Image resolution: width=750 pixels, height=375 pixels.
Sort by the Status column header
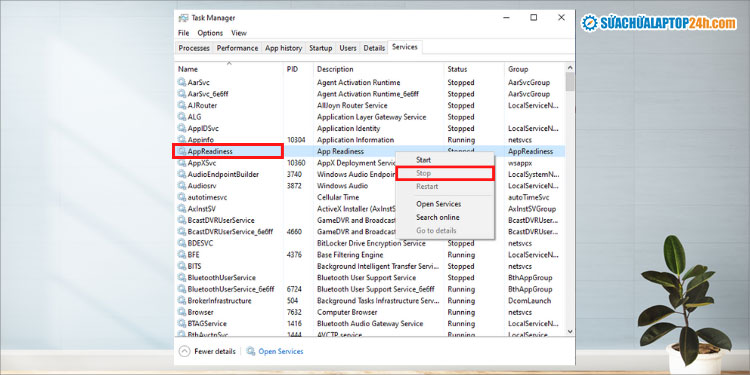(474, 69)
